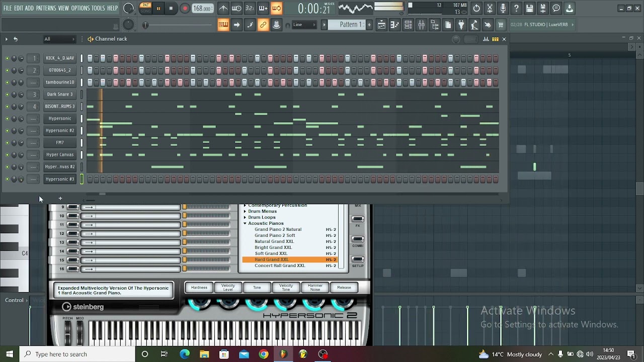Click the Release button in Hypersonic
Viewport: 644px width, 362px height.
coord(344,288)
